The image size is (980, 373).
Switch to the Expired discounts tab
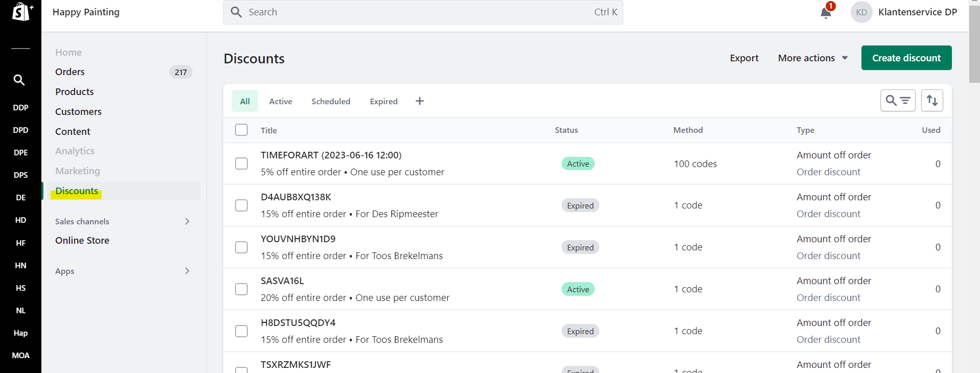pos(383,101)
